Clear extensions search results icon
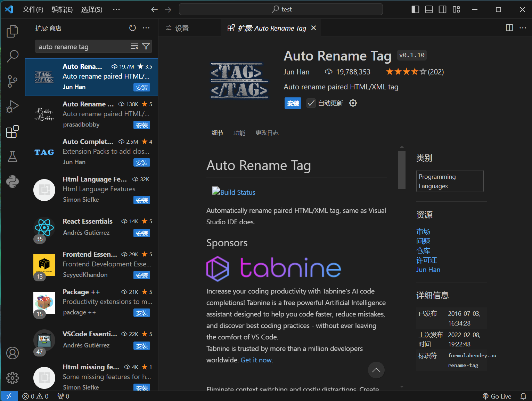 [x=134, y=47]
